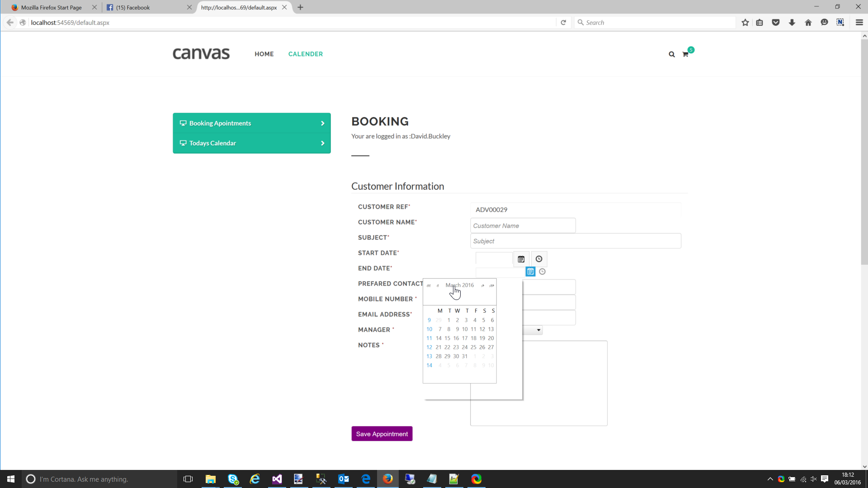Image resolution: width=868 pixels, height=488 pixels.
Task: Open Firefox hamburger menu
Action: pyautogui.click(x=859, y=23)
